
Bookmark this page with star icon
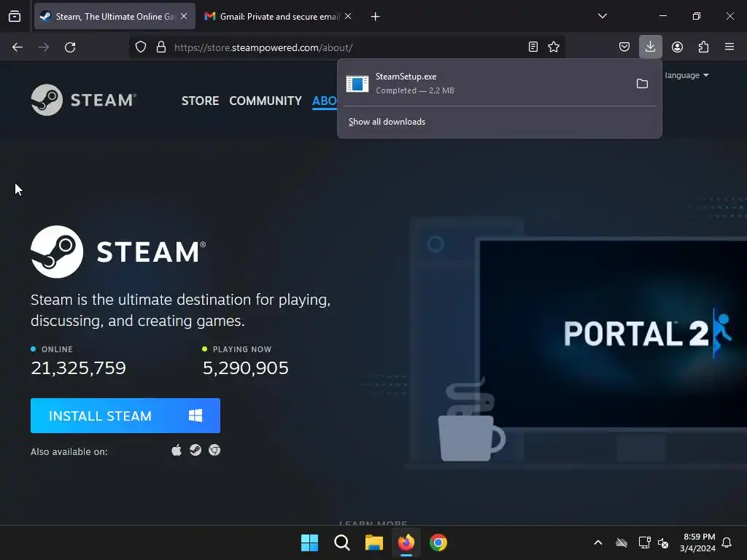pos(554,47)
